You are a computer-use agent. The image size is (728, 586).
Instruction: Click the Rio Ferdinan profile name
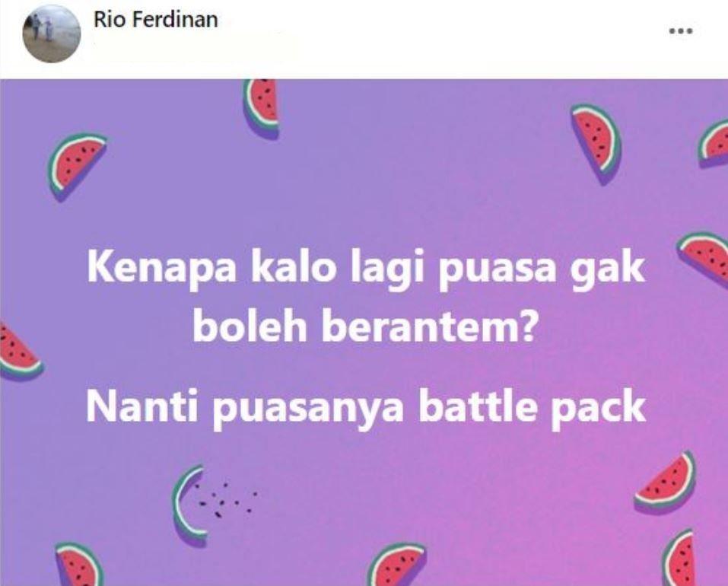(155, 20)
